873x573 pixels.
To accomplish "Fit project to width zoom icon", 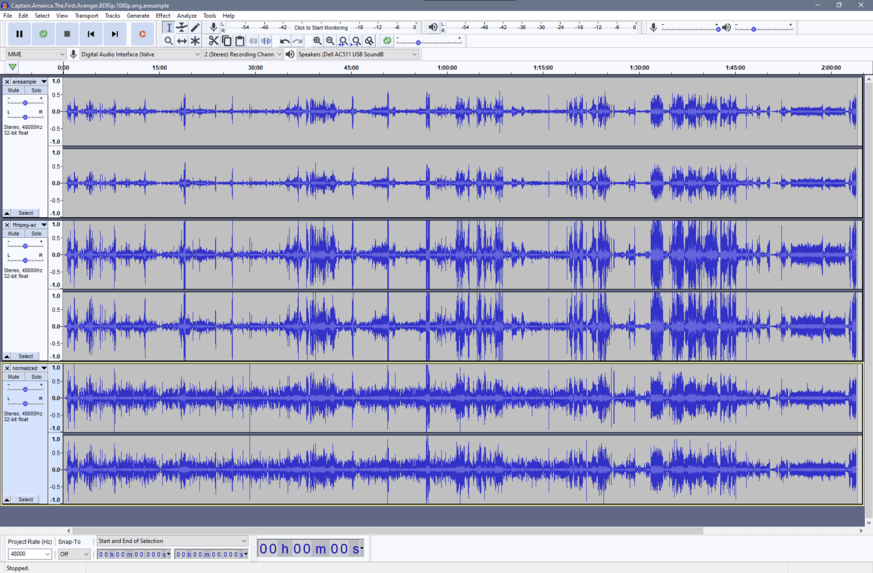I will (356, 41).
